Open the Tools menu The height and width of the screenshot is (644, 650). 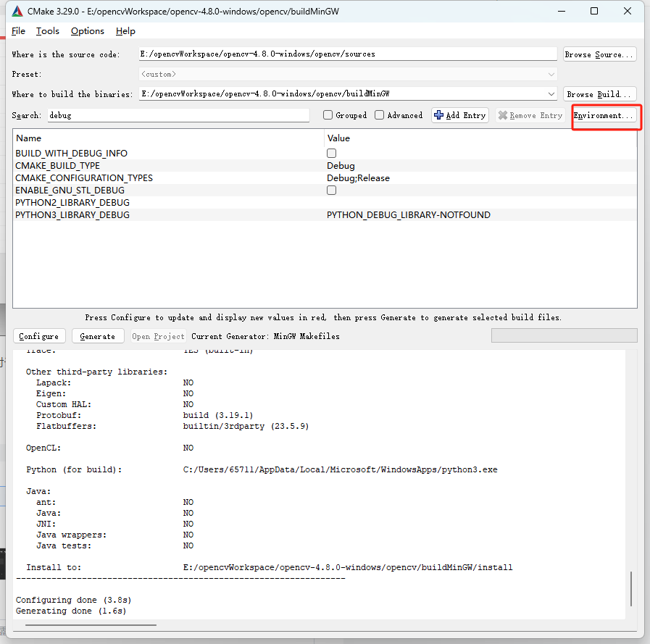48,31
